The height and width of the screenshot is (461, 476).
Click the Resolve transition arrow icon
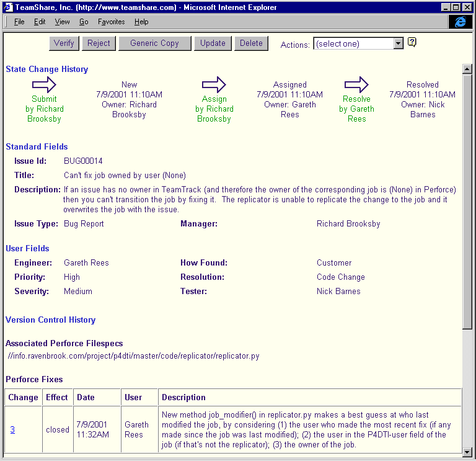click(x=356, y=84)
